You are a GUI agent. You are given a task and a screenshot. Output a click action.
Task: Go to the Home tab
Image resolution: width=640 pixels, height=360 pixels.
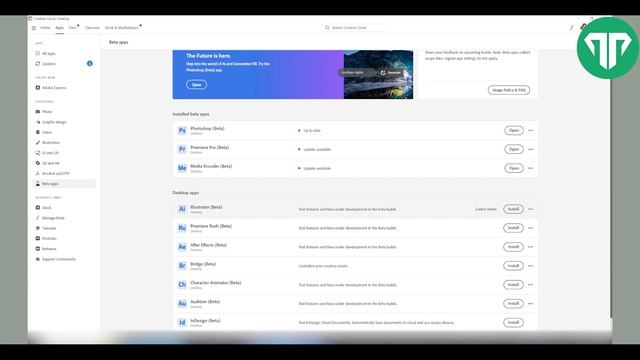pyautogui.click(x=45, y=28)
